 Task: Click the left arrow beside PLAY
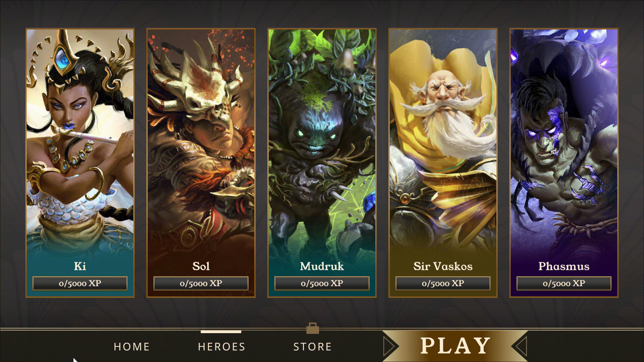click(x=389, y=347)
